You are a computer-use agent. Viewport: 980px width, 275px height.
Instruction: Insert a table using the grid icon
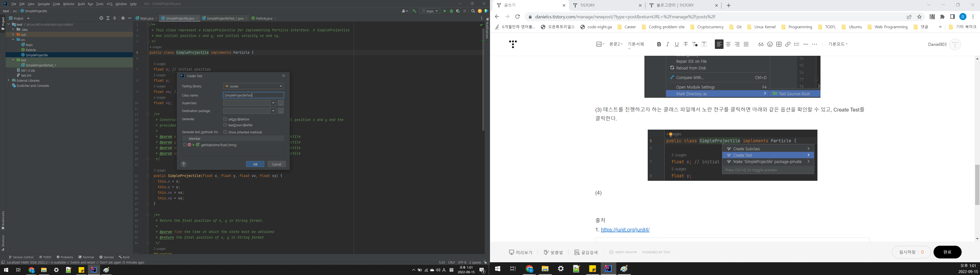click(779, 45)
